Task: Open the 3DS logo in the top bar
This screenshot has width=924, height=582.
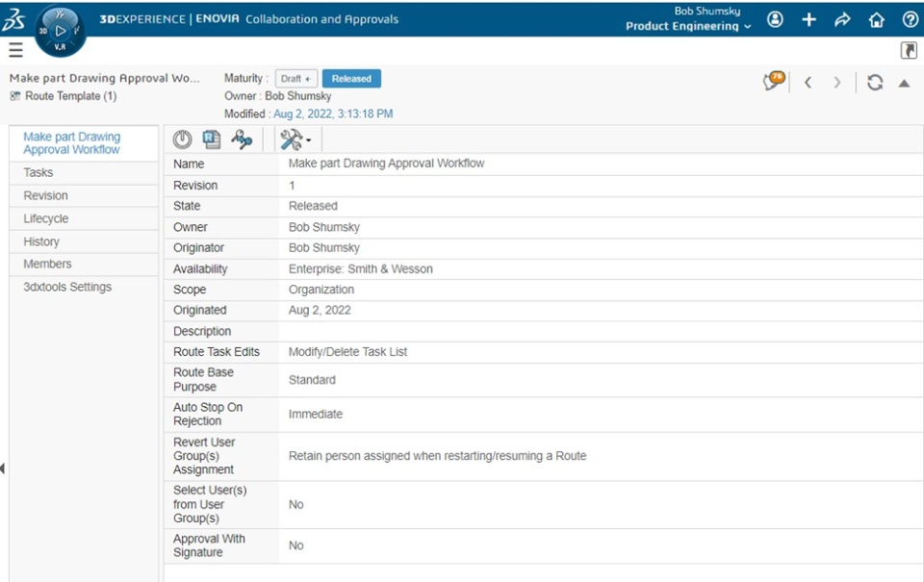Action: coord(13,19)
